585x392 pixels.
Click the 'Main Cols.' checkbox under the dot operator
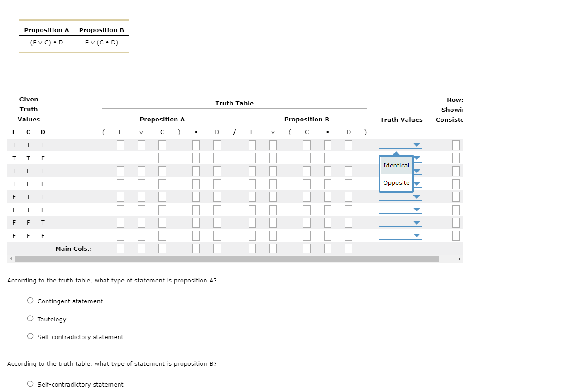(196, 248)
